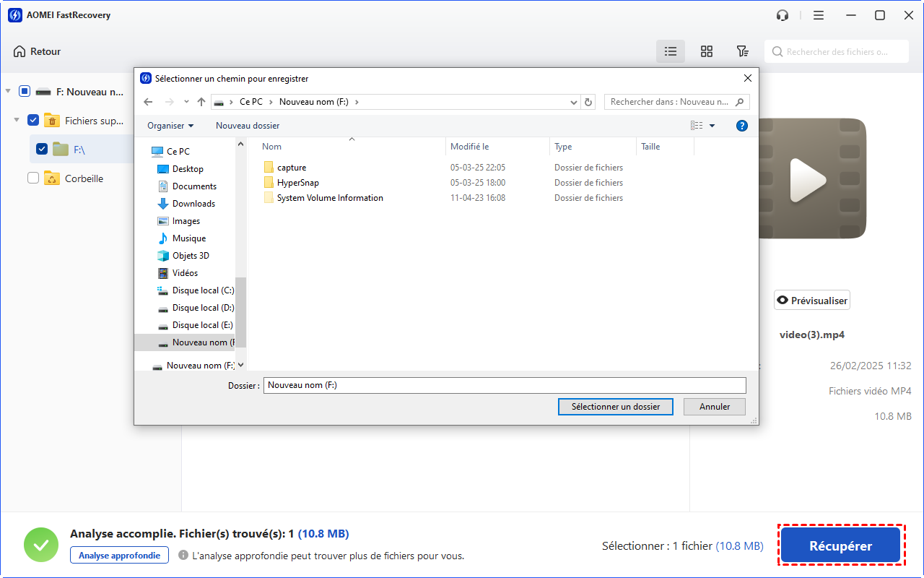The width and height of the screenshot is (924, 578).
Task: Click the Sélectionner un dossier button
Action: 615,407
